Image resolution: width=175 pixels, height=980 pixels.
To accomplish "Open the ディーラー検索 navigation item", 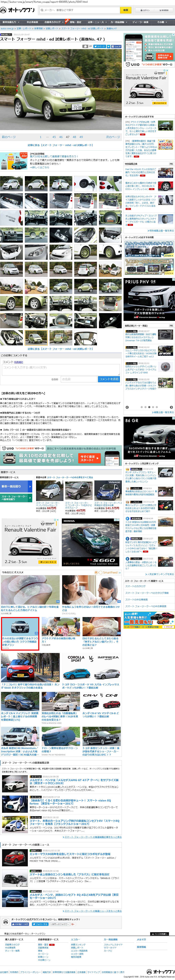I will click(x=140, y=22).
